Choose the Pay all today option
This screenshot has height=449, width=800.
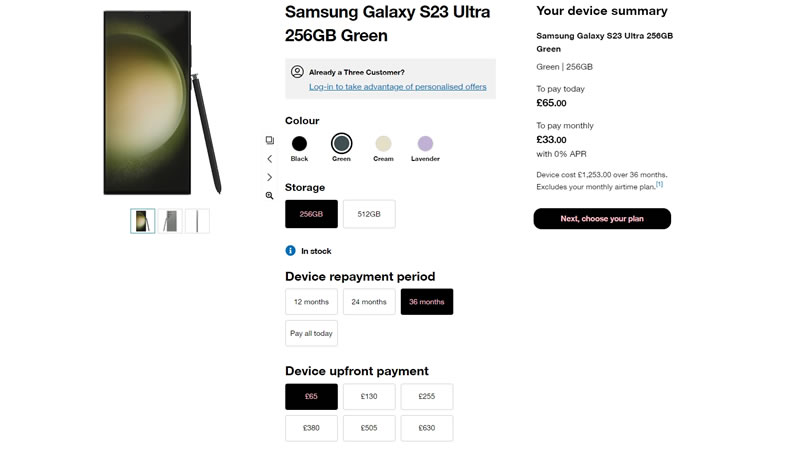pyautogui.click(x=311, y=333)
